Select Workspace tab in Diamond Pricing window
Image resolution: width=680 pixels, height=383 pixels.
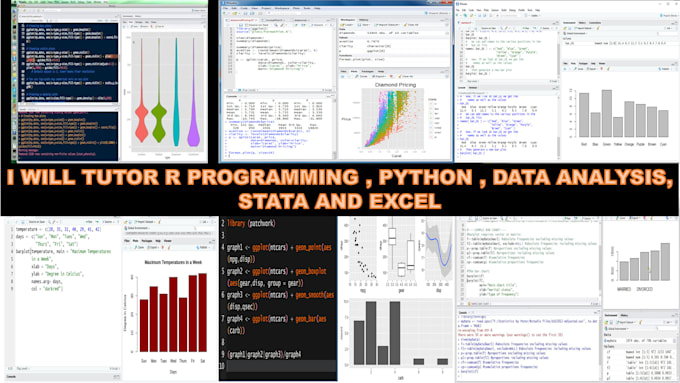[348, 20]
